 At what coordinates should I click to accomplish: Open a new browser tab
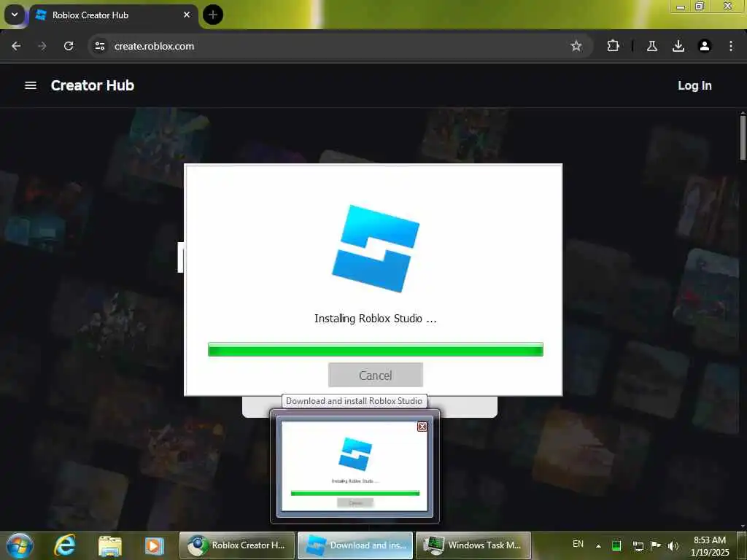[212, 15]
